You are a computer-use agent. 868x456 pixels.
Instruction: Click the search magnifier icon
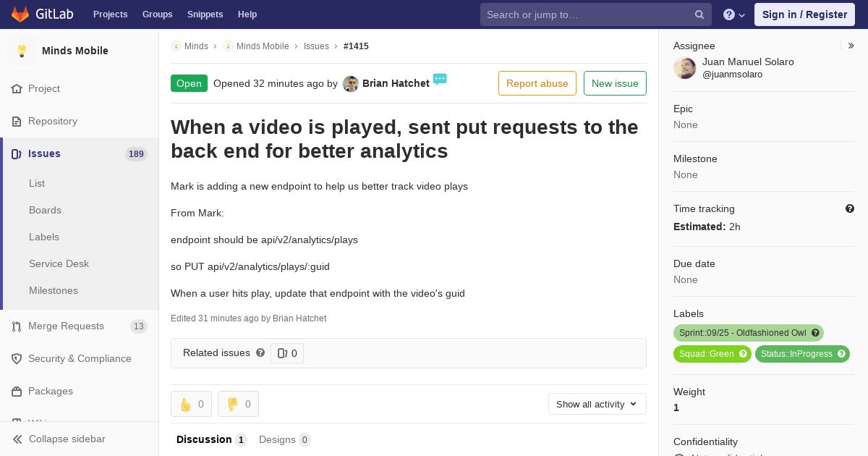pyautogui.click(x=699, y=14)
